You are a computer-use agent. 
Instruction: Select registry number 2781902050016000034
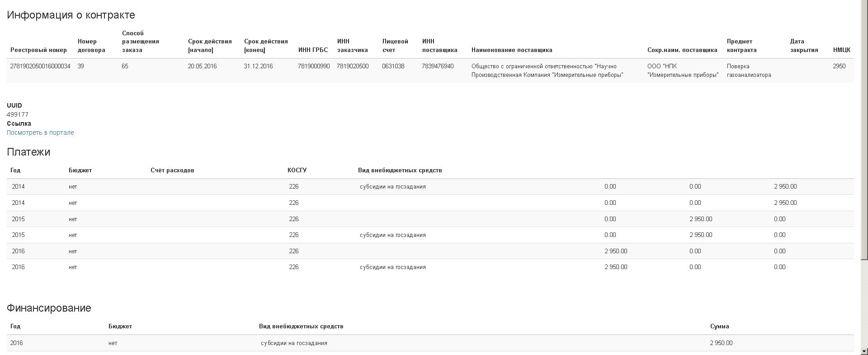point(40,66)
